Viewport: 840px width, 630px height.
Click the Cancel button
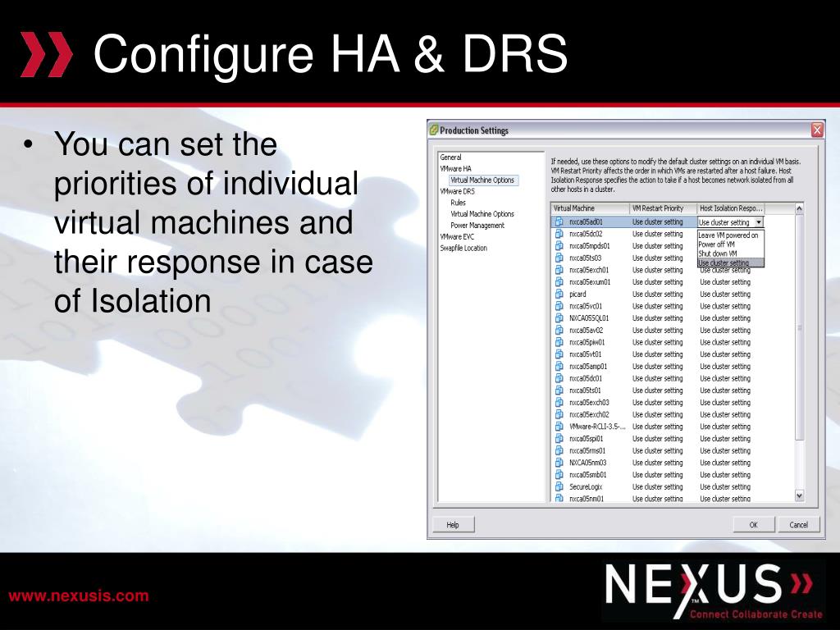798,525
